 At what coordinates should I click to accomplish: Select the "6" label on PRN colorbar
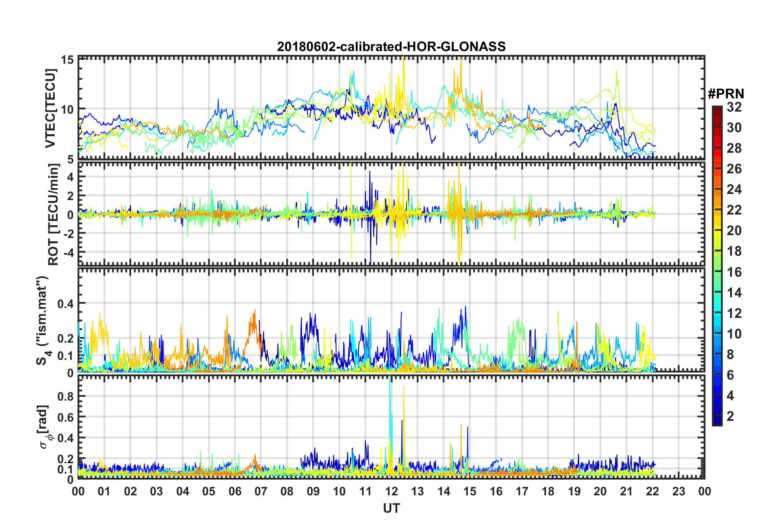pyautogui.click(x=730, y=375)
